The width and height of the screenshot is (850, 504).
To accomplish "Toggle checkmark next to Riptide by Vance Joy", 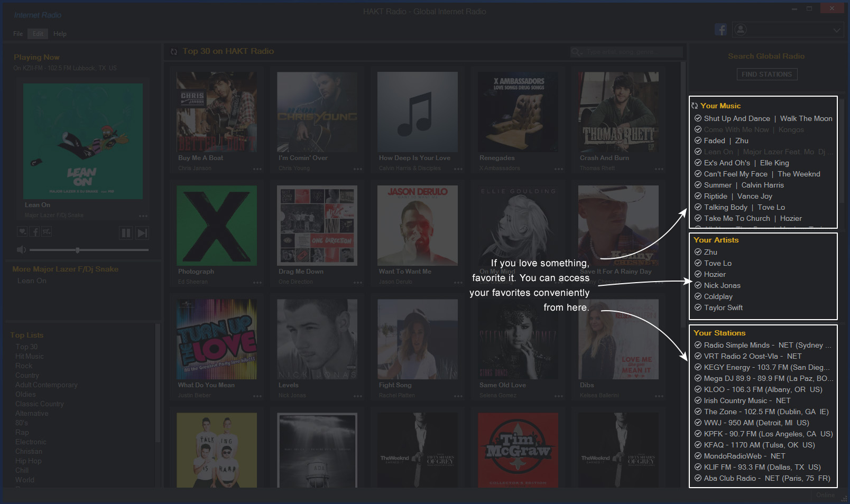I will (x=698, y=196).
